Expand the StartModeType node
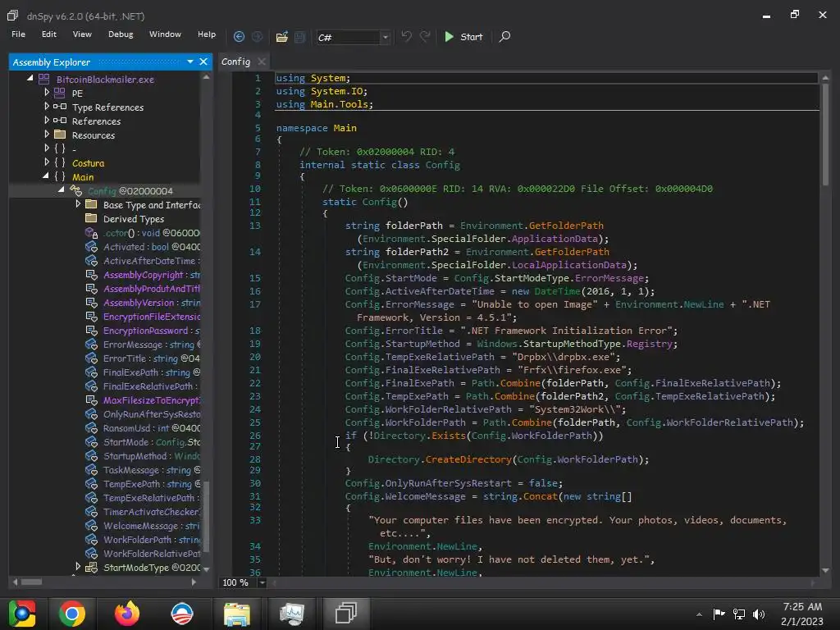 tap(78, 566)
